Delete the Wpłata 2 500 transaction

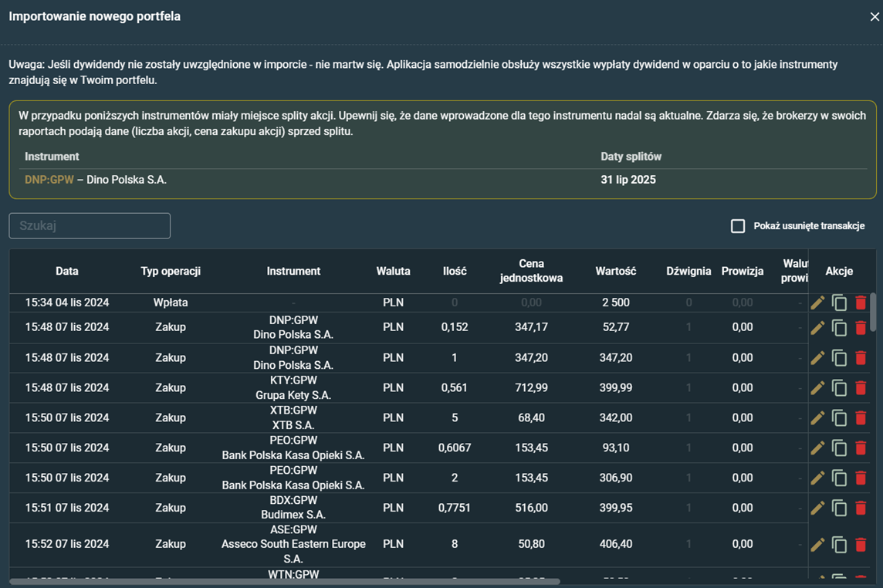coord(861,303)
